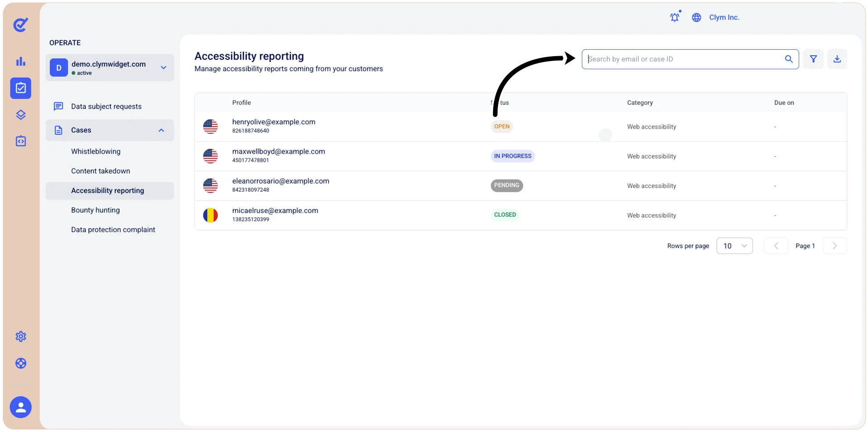Open the language globe icon
The height and width of the screenshot is (432, 868).
(x=696, y=18)
